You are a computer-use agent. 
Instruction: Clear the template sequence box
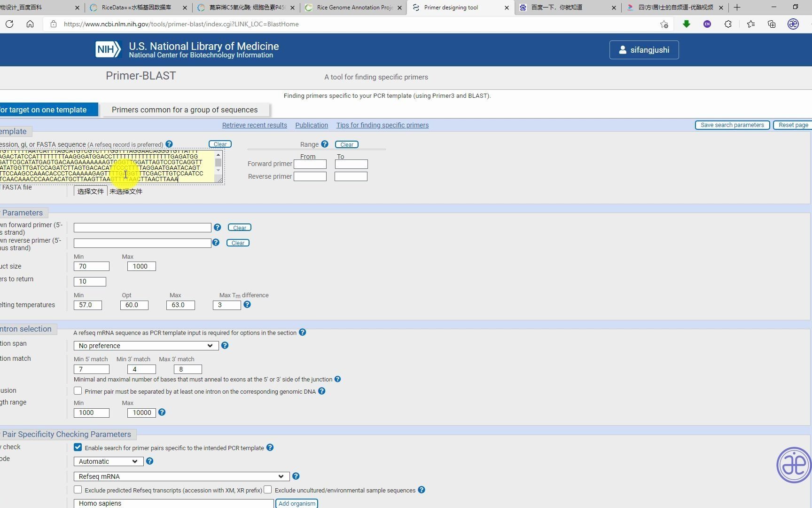pos(220,144)
